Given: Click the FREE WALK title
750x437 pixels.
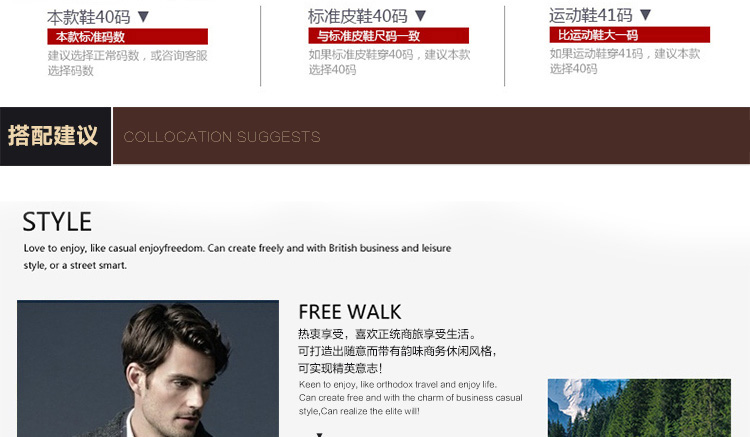Looking at the screenshot, I should [x=350, y=312].
